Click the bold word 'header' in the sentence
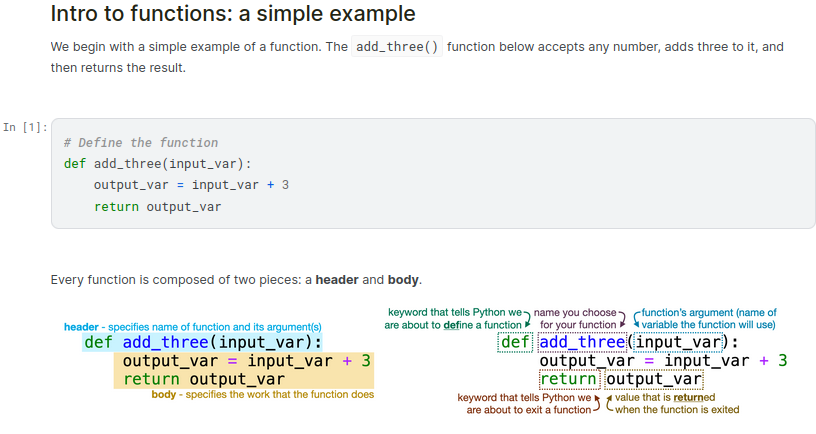The image size is (816, 434). click(x=337, y=280)
